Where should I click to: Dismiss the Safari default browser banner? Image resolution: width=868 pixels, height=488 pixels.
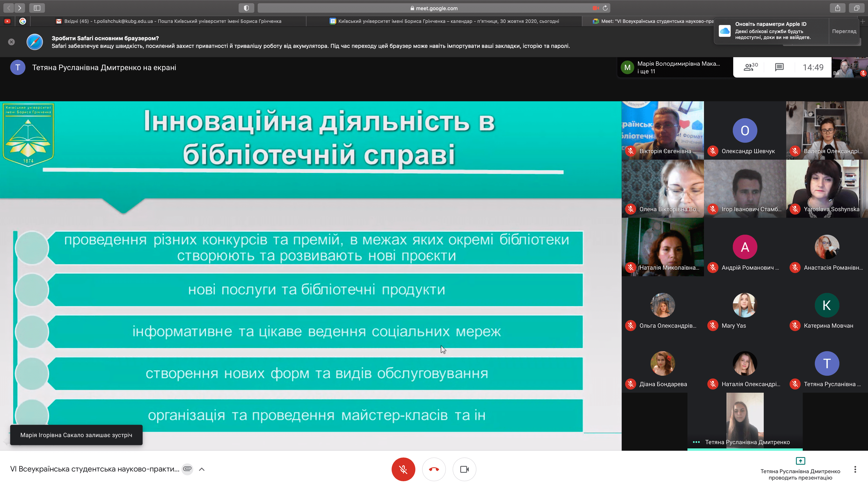point(11,42)
